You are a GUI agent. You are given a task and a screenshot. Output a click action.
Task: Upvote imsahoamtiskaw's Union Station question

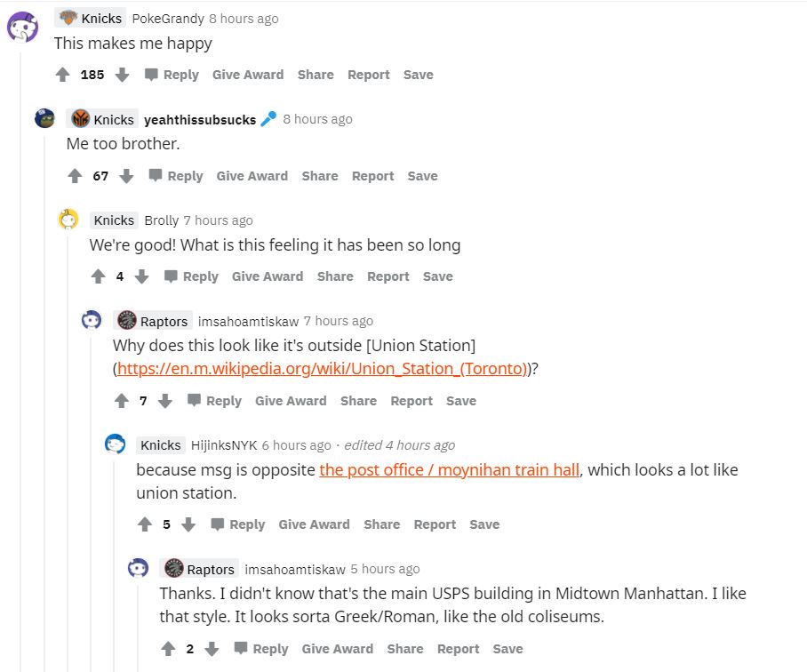[x=122, y=401]
